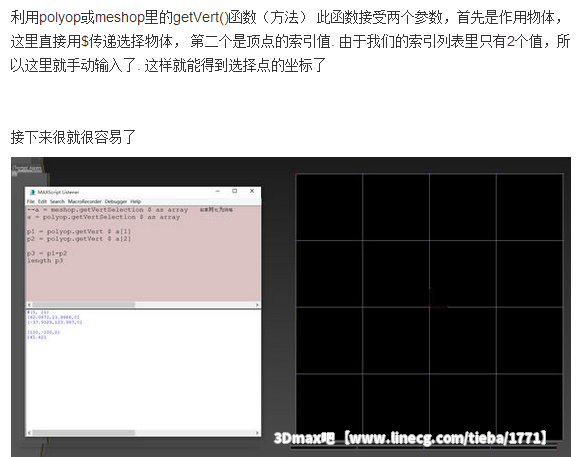This screenshot has width=586, height=457.
Task: Open the File menu in MAXScript Listener
Action: click(x=31, y=201)
